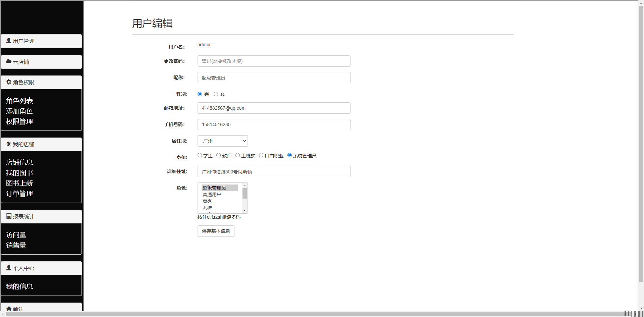Choose 商家 in the role list

tap(207, 201)
